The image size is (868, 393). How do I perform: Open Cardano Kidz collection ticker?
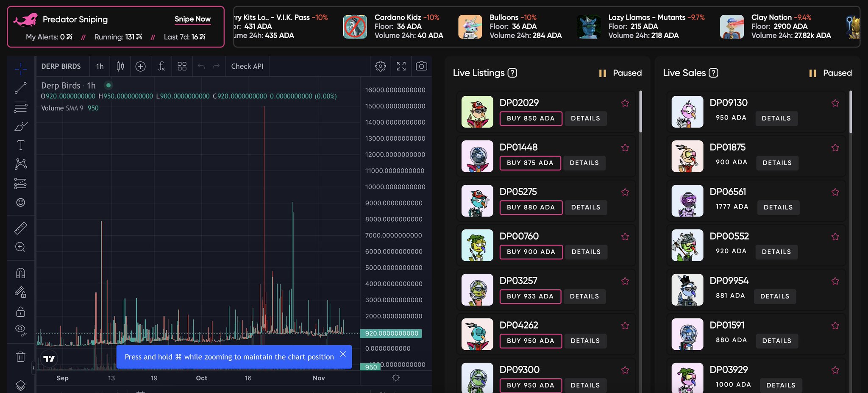[x=393, y=26]
